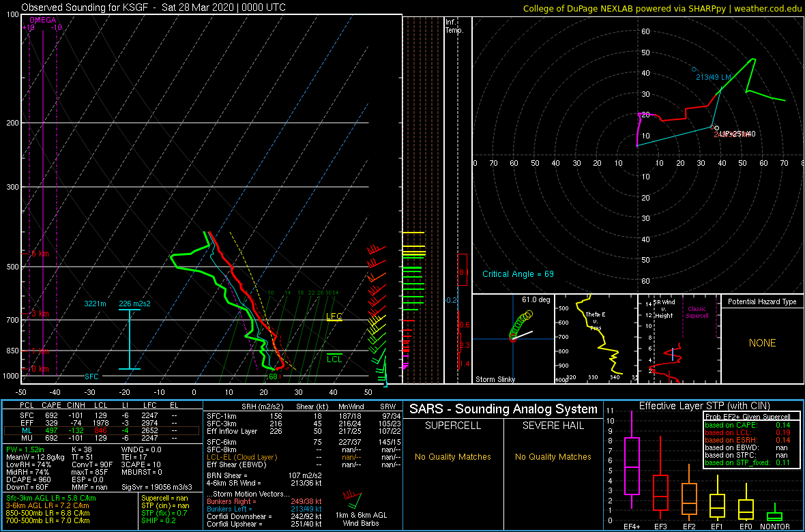
Task: Click the 213/49 LM hodograph label
Action: [714, 78]
